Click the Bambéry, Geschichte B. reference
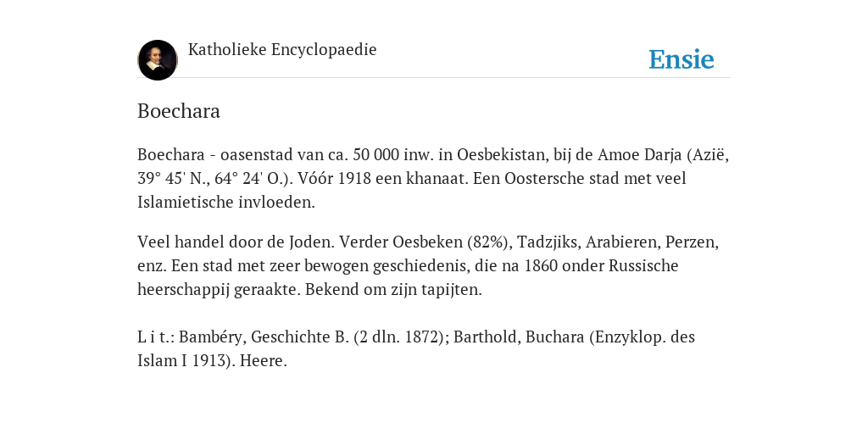This screenshot has width=868, height=434. pyautogui.click(x=264, y=337)
